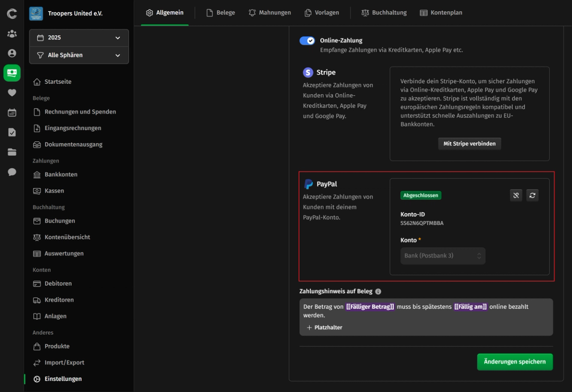The image size is (572, 392).
Task: Click info icon next to Zahlungshinweis auf Beleg
Action: pos(378,291)
